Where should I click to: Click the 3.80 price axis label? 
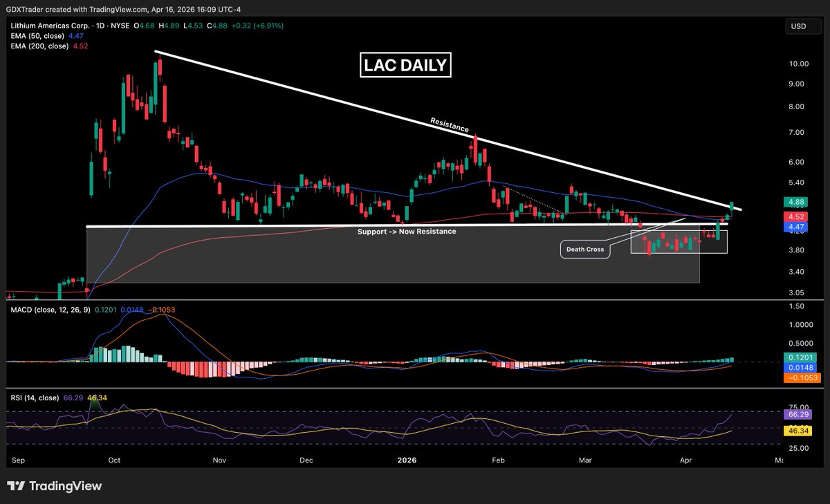[x=797, y=250]
